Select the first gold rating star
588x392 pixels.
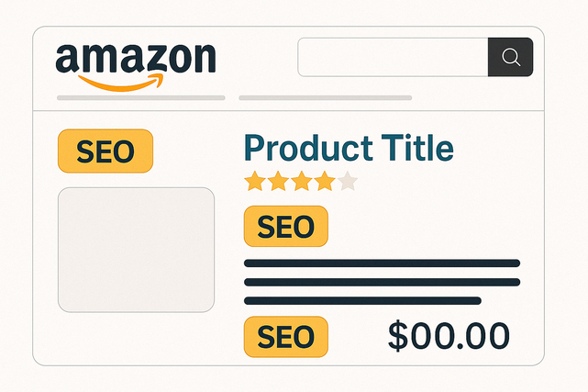click(253, 181)
